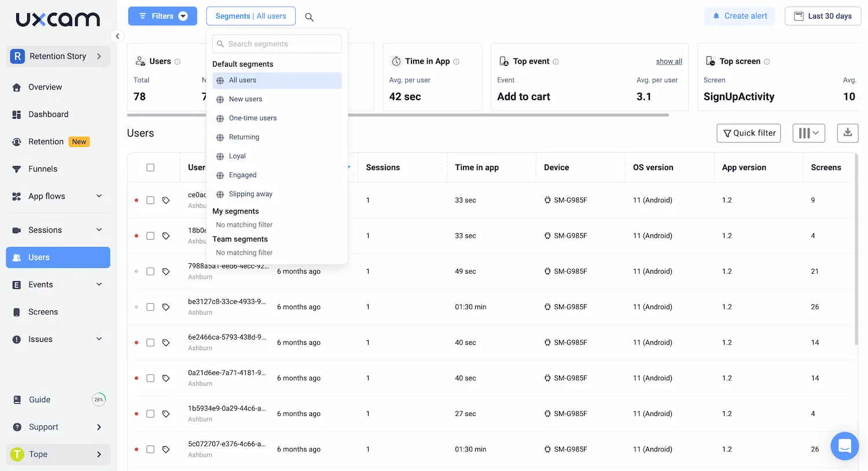This screenshot has width=868, height=471.
Task: Click the Retention icon in sidebar
Action: 17,142
